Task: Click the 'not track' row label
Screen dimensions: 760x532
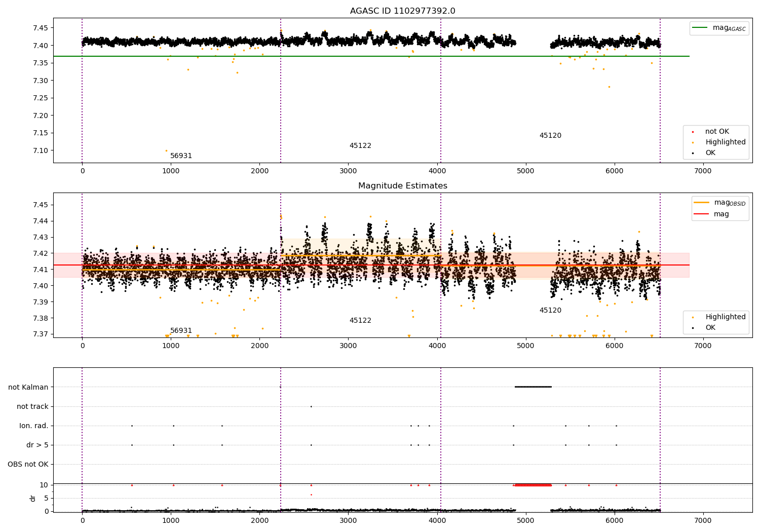Action: (x=32, y=407)
